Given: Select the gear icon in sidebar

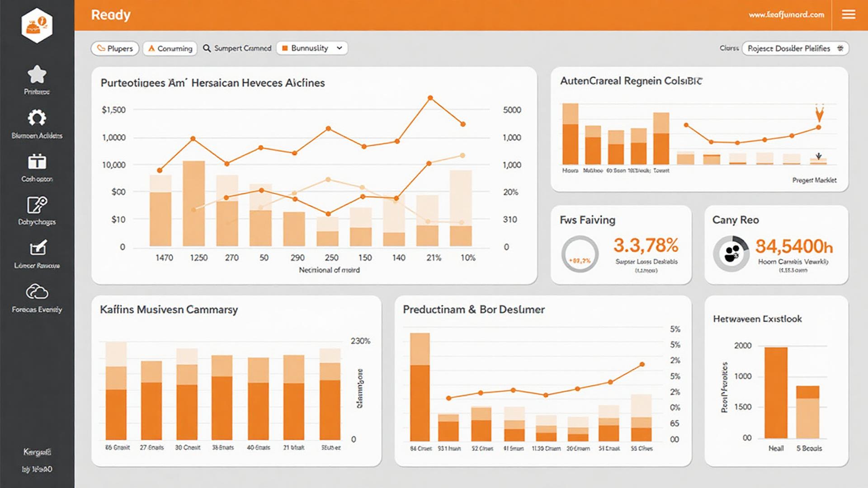Looking at the screenshot, I should (37, 118).
